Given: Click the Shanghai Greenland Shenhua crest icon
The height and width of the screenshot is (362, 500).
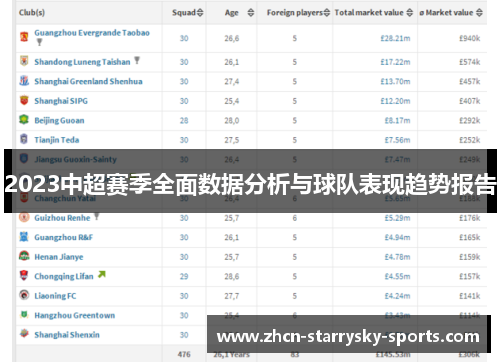Looking at the screenshot, I should click(24, 81).
